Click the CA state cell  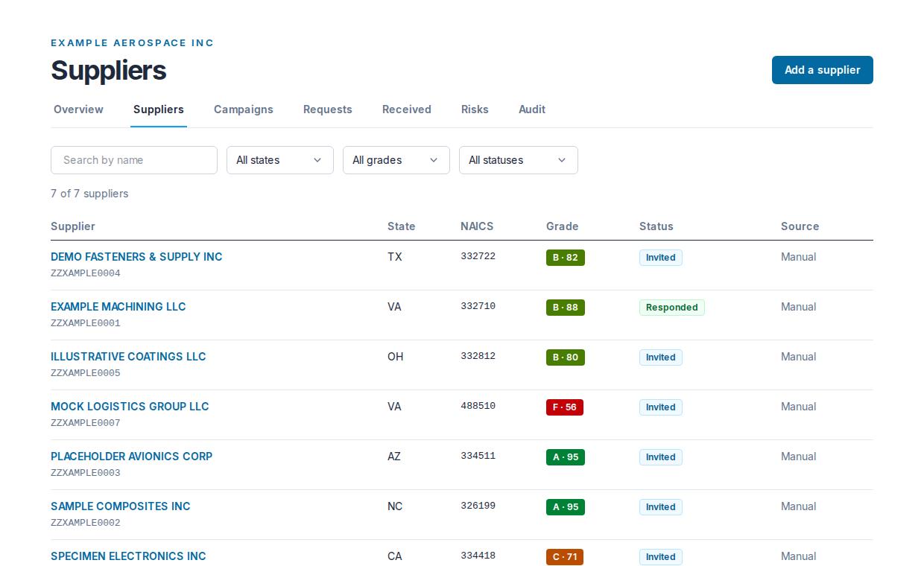[395, 556]
